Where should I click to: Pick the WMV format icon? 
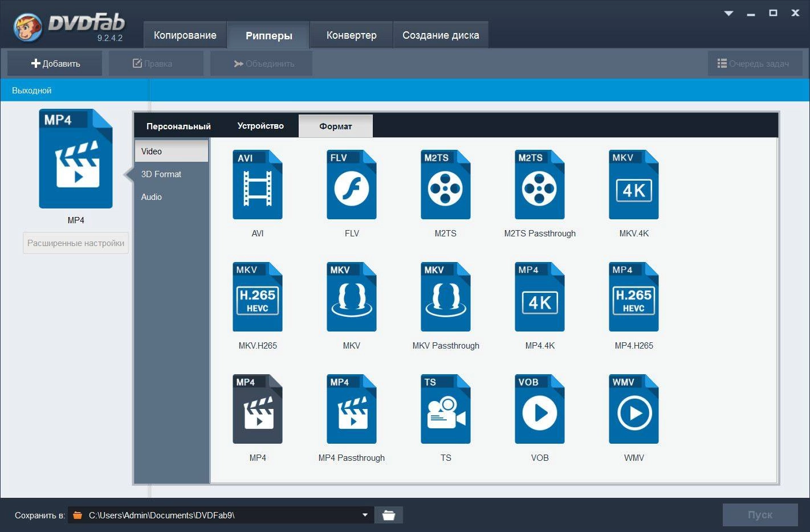coord(634,409)
